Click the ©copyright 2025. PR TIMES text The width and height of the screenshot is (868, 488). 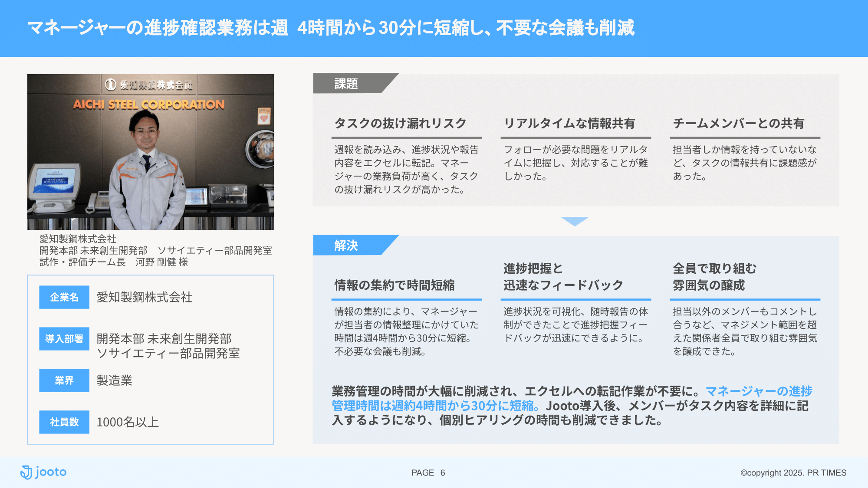793,473
